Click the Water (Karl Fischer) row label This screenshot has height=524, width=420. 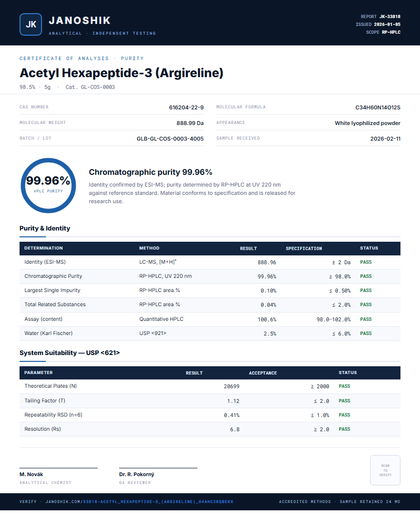point(48,333)
